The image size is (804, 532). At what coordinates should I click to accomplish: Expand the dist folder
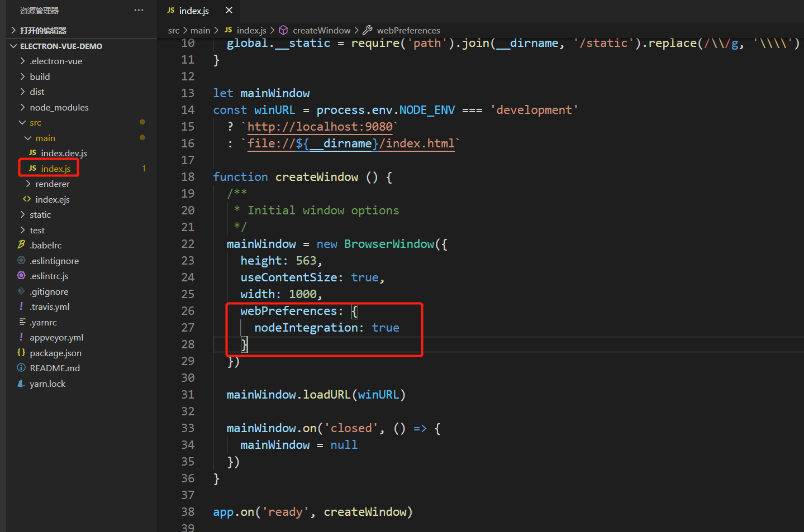pyautogui.click(x=37, y=92)
